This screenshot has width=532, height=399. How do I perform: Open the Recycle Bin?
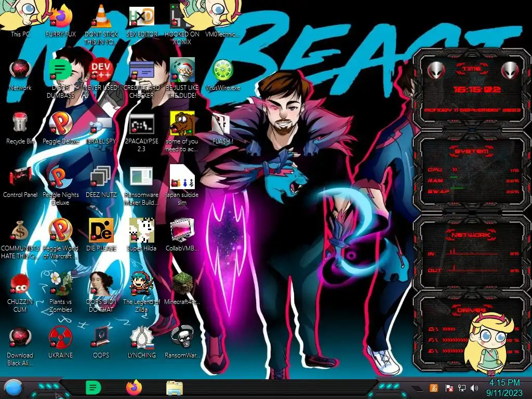coord(20,128)
